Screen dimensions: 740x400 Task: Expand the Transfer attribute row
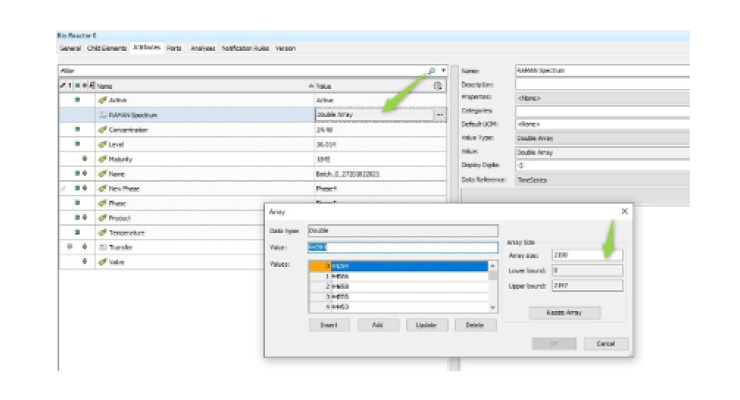point(69,247)
